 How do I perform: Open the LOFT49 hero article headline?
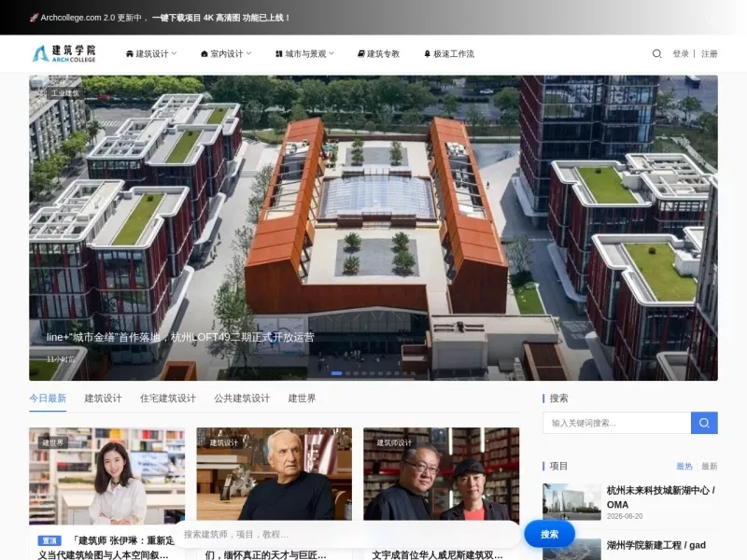(x=180, y=338)
